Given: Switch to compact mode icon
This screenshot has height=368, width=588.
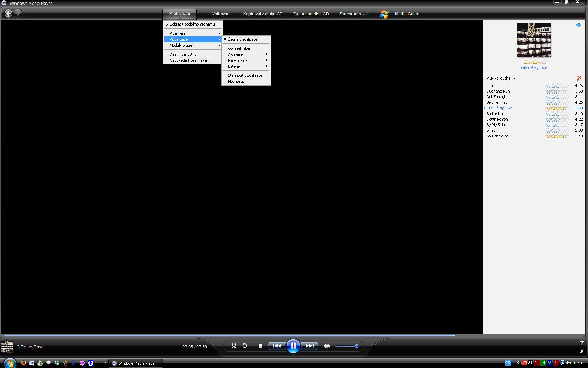Looking at the screenshot, I should [582, 351].
